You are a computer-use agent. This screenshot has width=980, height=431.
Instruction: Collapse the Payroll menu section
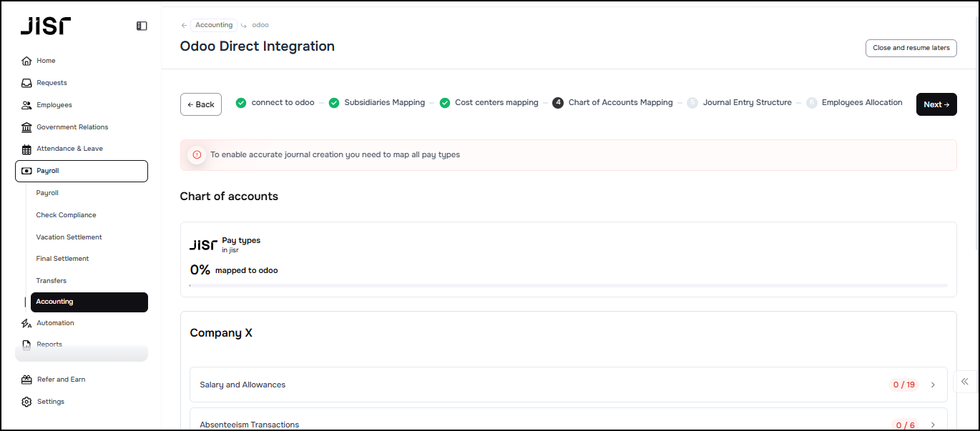pyautogui.click(x=82, y=171)
